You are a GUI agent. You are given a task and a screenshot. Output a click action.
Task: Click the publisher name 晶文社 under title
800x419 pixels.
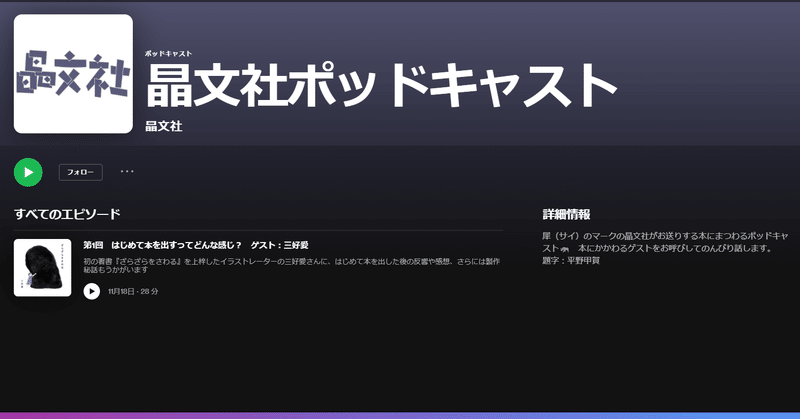tap(164, 126)
